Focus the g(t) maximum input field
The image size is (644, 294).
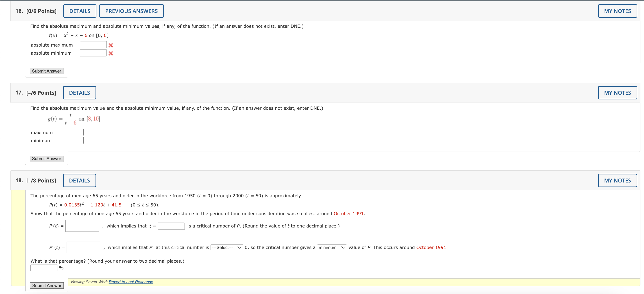70,132
